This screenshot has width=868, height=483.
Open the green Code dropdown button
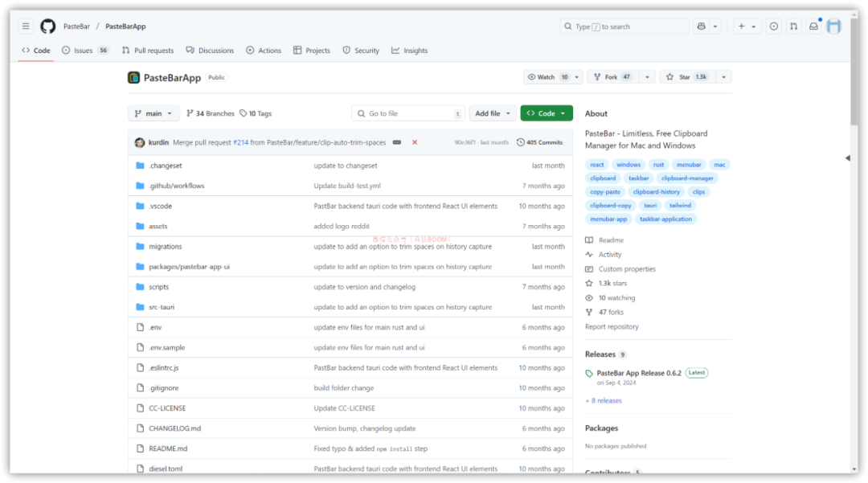(x=547, y=113)
